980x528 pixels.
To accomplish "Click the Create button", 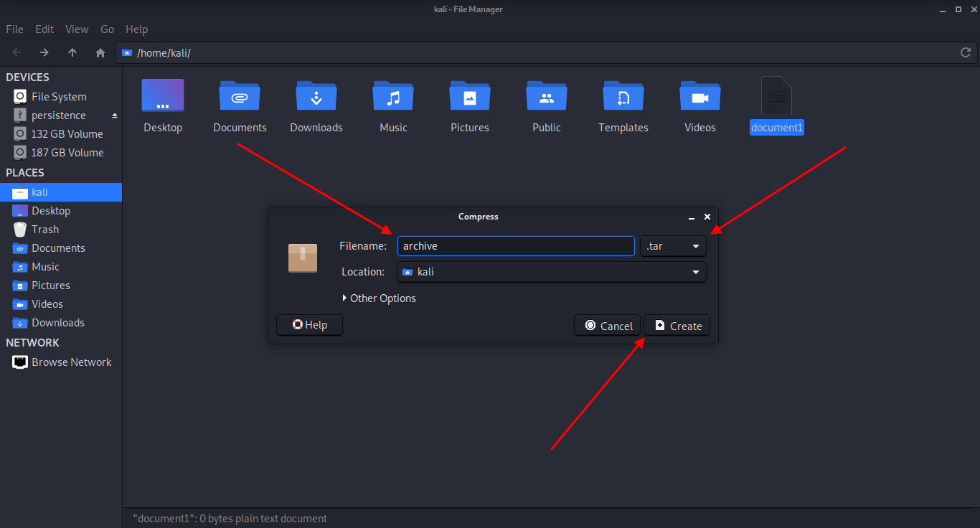I will [x=677, y=326].
